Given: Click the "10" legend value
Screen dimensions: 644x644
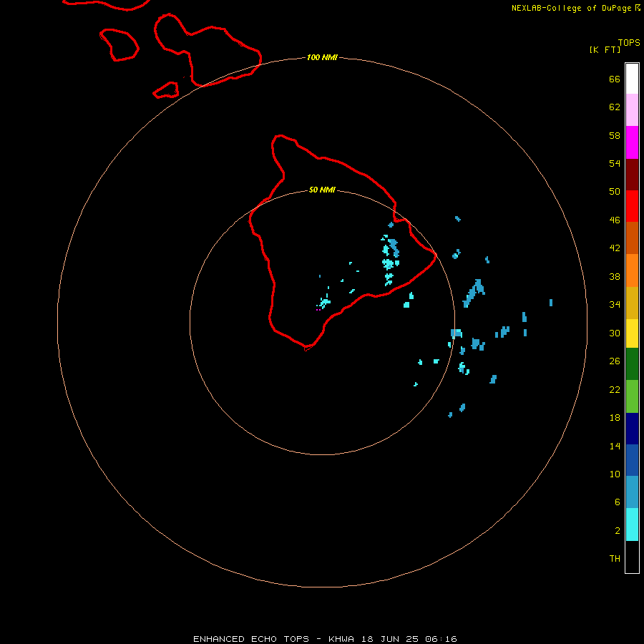Looking at the screenshot, I should coord(615,474).
